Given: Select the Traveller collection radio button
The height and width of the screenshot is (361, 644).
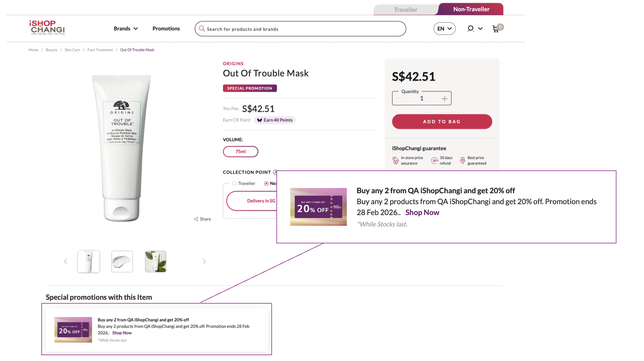Looking at the screenshot, I should [235, 184].
